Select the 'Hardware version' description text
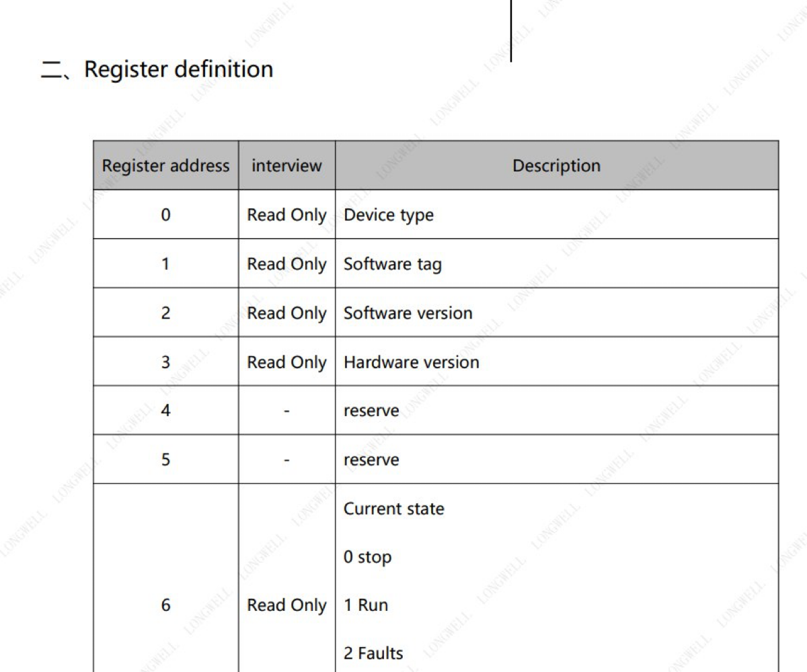Image resolution: width=807 pixels, height=672 pixels. tap(412, 362)
